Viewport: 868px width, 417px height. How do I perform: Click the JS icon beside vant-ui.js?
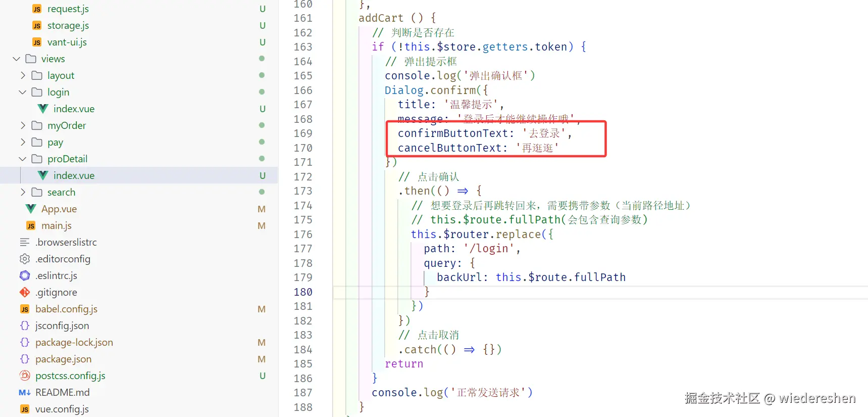click(x=37, y=42)
